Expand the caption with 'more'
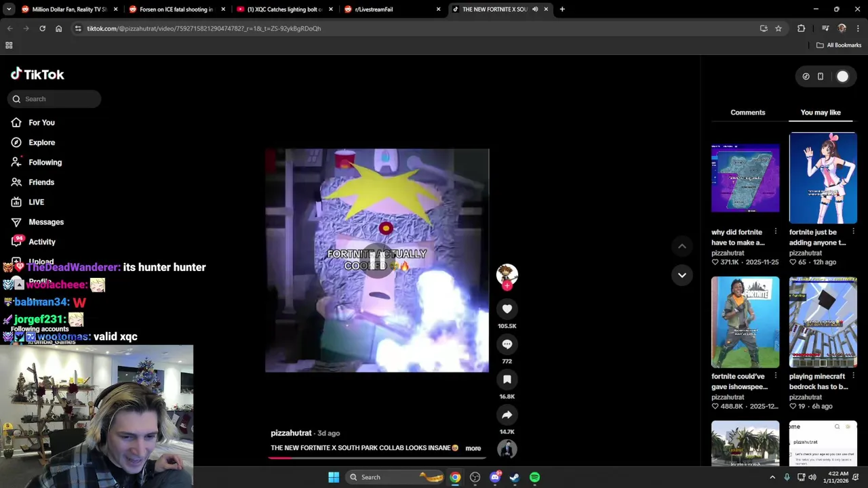The width and height of the screenshot is (868, 488). coord(473,449)
